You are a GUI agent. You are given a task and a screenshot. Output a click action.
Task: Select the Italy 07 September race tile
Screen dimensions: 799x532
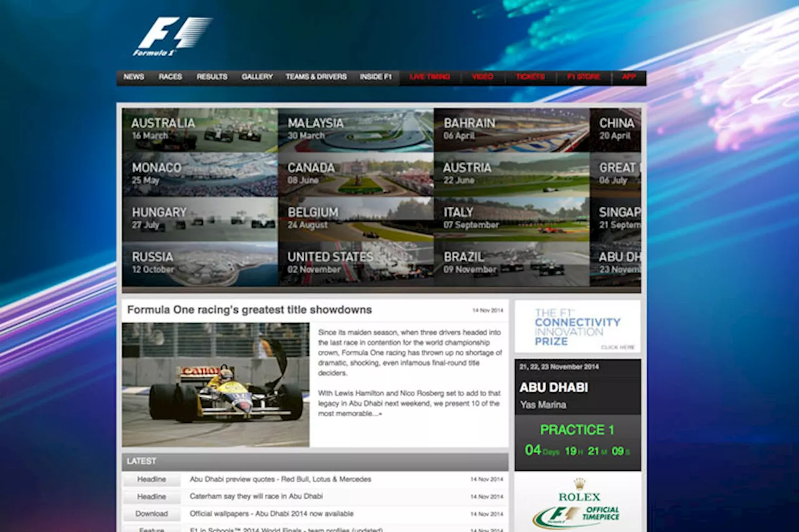(512, 220)
